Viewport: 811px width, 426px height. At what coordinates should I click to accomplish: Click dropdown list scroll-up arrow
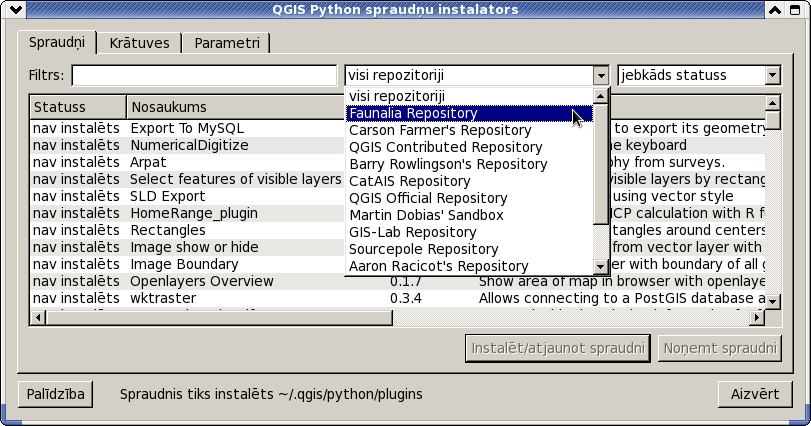tap(600, 96)
